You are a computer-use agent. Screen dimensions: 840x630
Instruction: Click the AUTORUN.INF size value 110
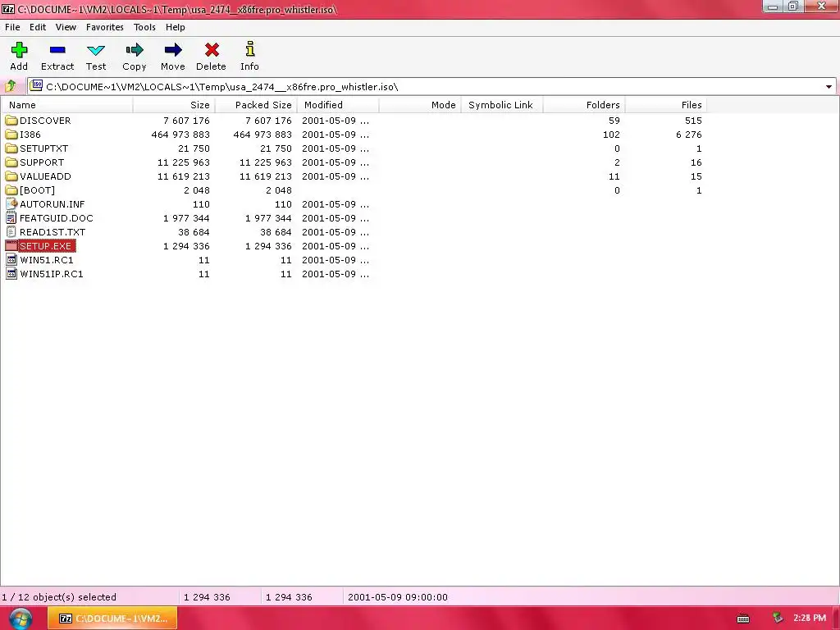[201, 204]
